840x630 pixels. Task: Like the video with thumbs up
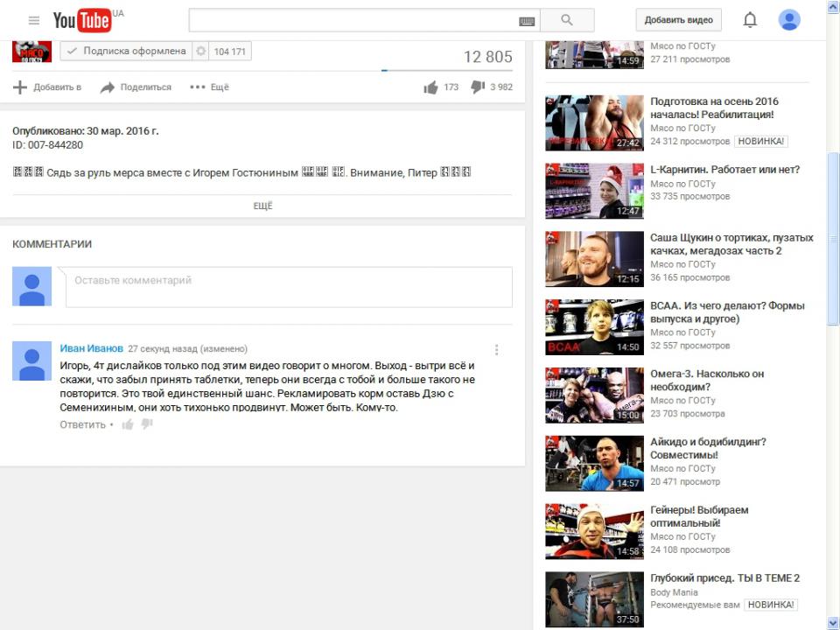point(430,87)
